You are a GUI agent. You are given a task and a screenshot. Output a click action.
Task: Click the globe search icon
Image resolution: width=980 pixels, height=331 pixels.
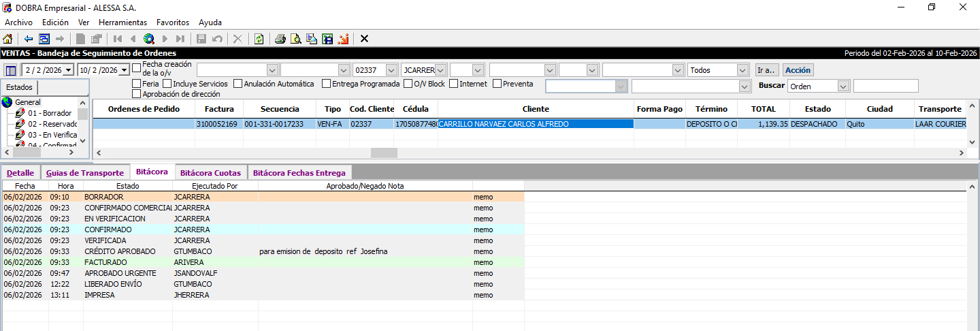(148, 39)
